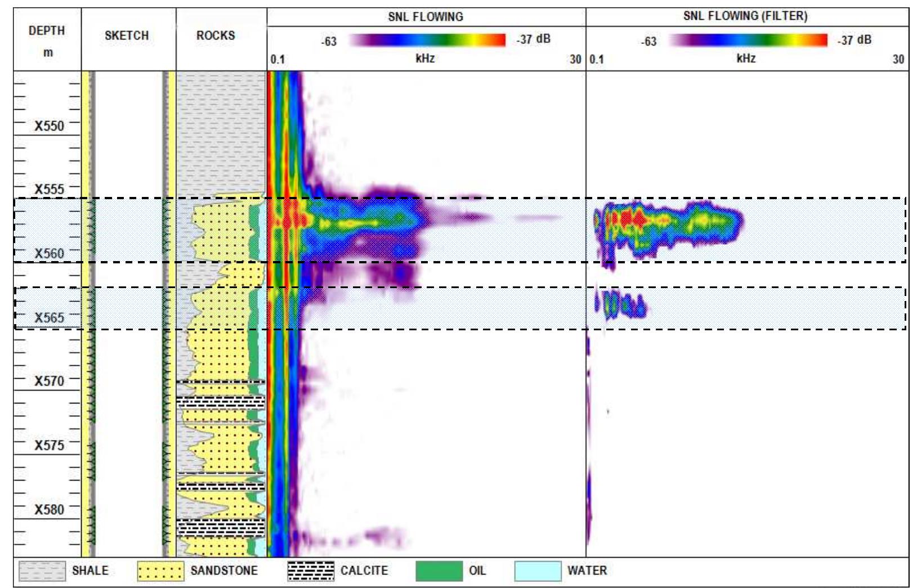The image size is (917, 588).
Task: Click the SKETCH column header
Action: point(127,35)
